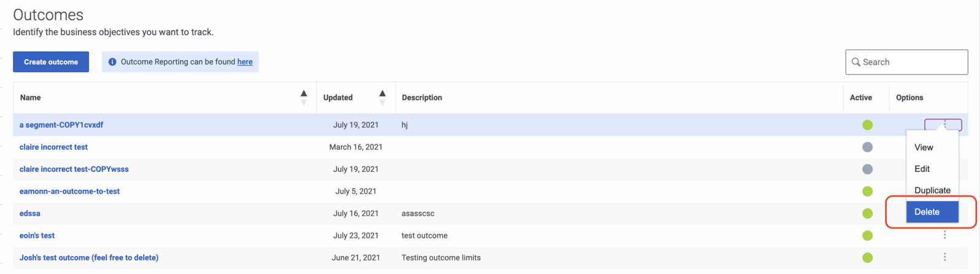This screenshot has width=980, height=274.
Task: Click the Active column header
Action: click(861, 98)
